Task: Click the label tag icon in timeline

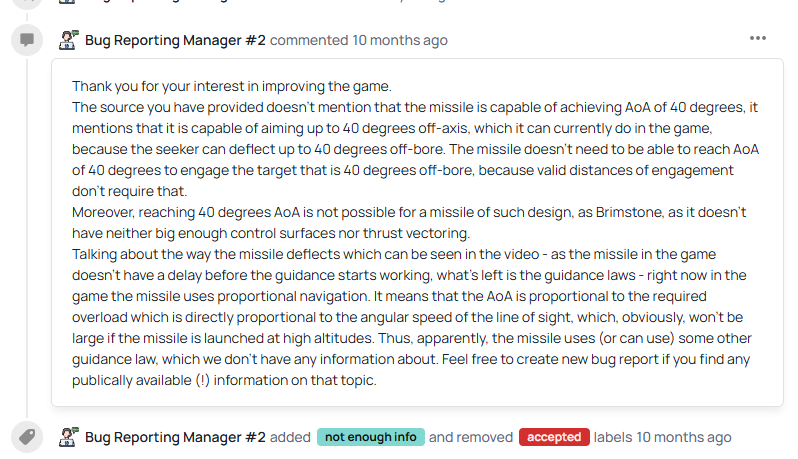Action: (27, 437)
